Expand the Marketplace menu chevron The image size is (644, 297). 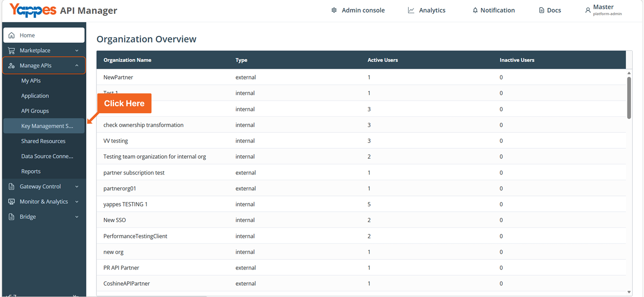(77, 51)
